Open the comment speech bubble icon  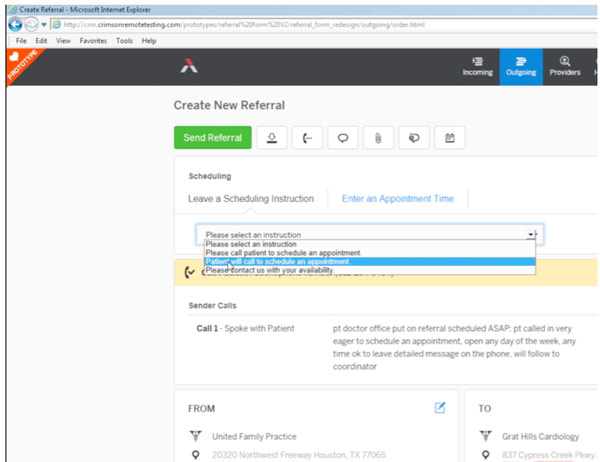tap(342, 139)
